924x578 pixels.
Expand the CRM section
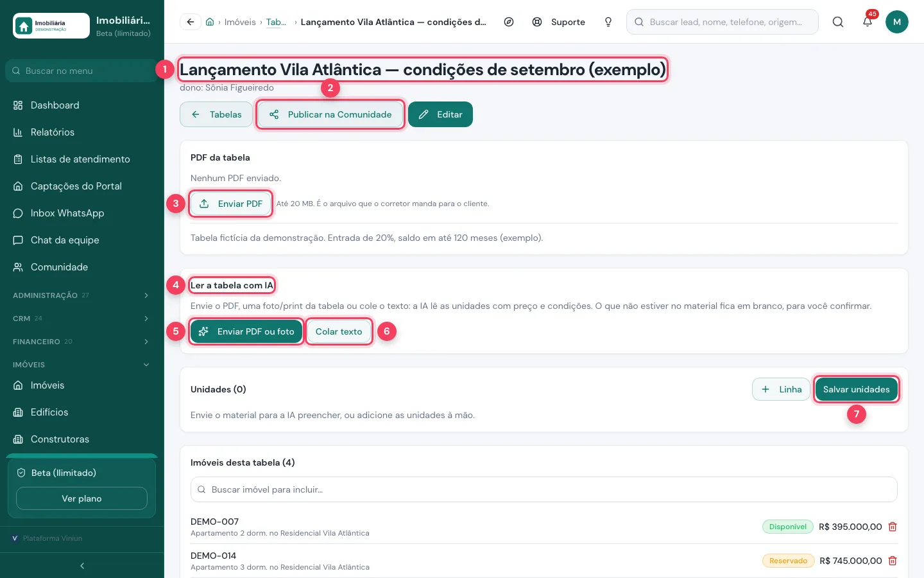pos(82,319)
